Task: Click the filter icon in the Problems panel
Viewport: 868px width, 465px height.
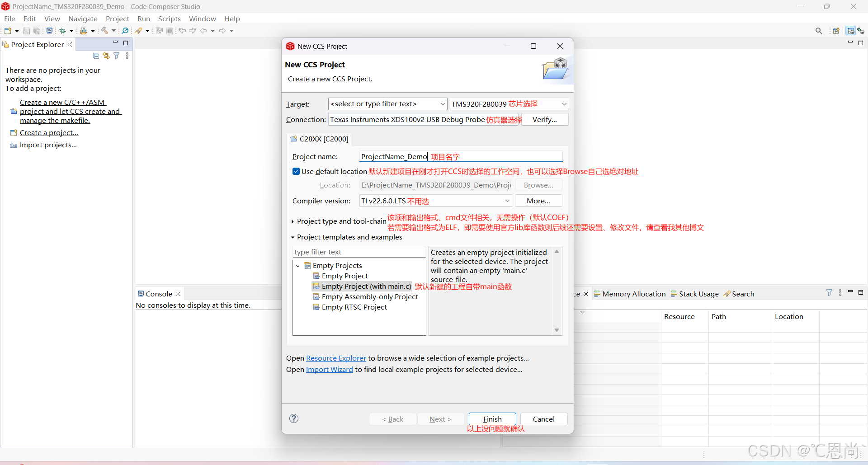Action: (x=829, y=292)
